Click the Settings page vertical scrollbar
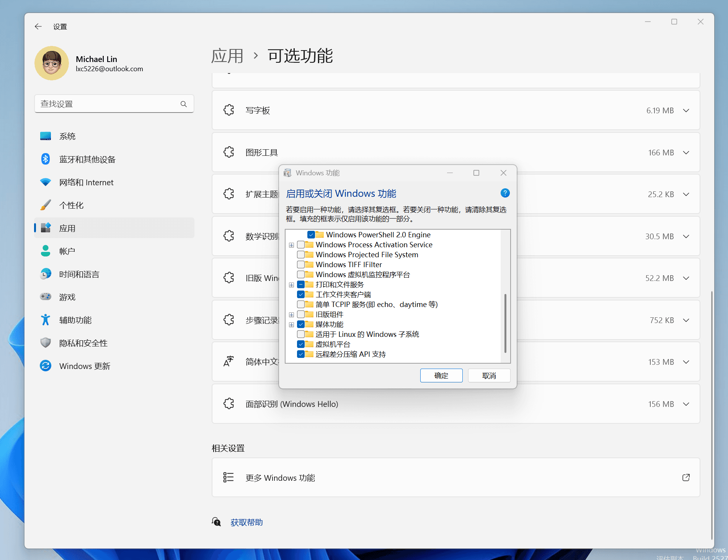Screen dimensions: 728x560 [712, 415]
